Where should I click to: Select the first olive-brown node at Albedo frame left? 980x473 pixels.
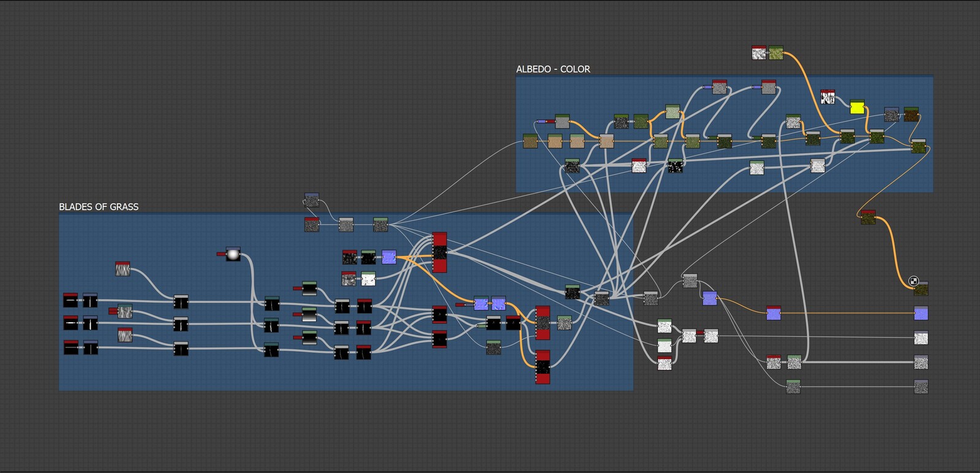(530, 141)
